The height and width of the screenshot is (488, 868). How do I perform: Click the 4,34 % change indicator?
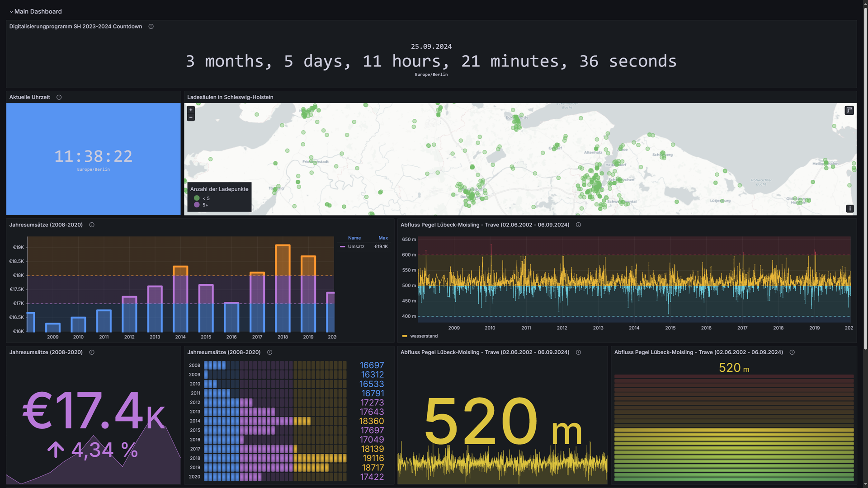tap(93, 450)
